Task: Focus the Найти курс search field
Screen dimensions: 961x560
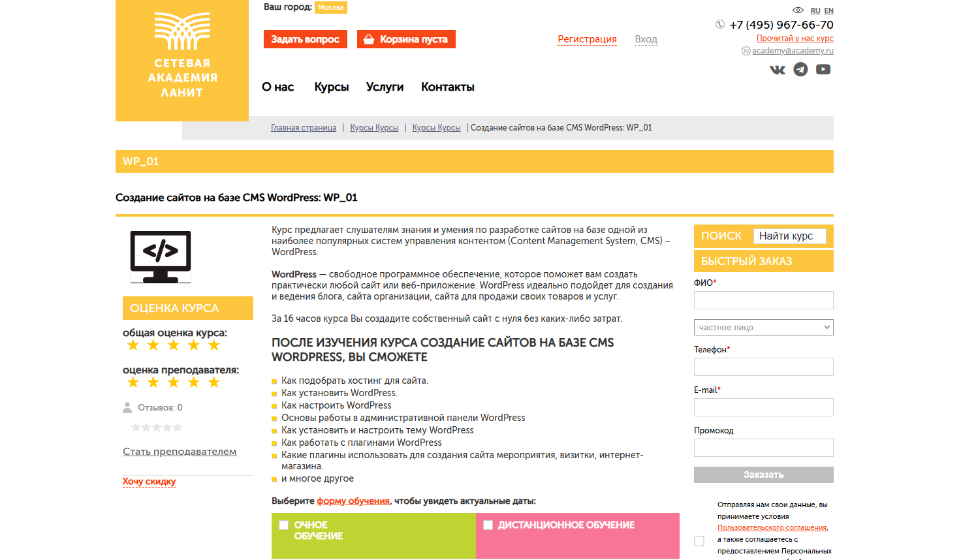Action: coord(790,236)
